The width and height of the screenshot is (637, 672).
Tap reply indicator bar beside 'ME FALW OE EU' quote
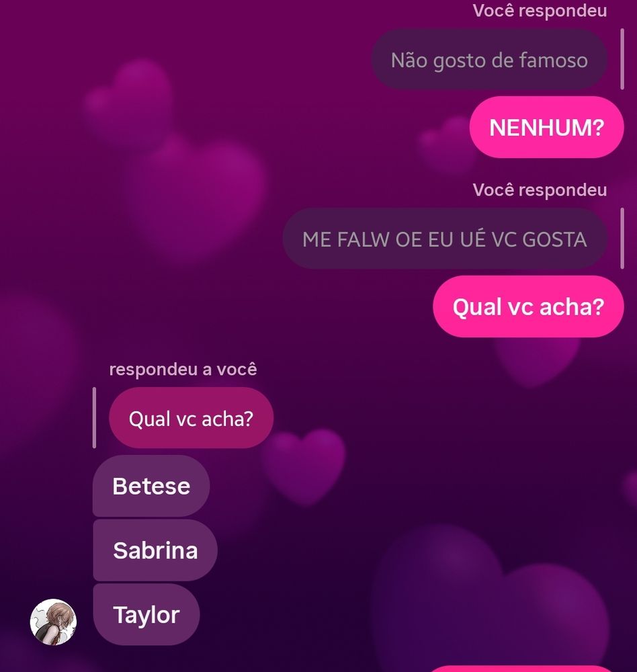(622, 239)
